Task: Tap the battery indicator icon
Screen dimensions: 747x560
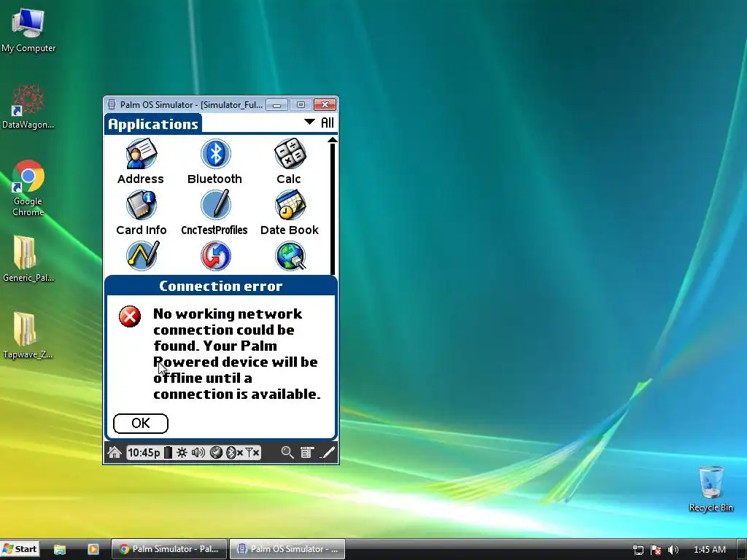Action: [x=168, y=452]
